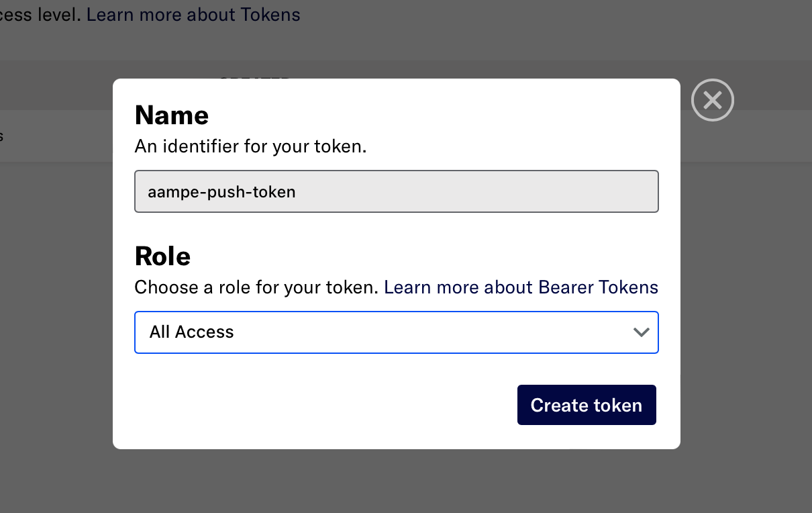Click the bold Role heading

162,256
